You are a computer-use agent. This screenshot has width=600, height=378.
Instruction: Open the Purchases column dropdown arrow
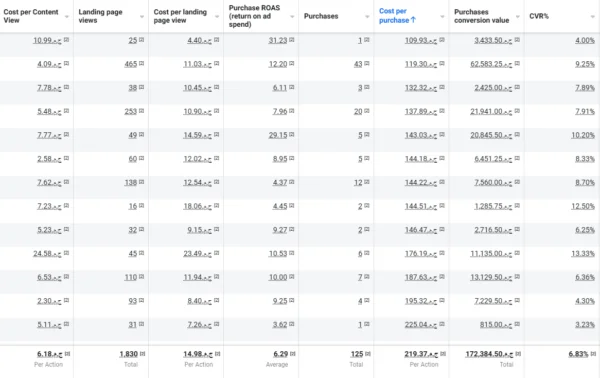click(367, 16)
